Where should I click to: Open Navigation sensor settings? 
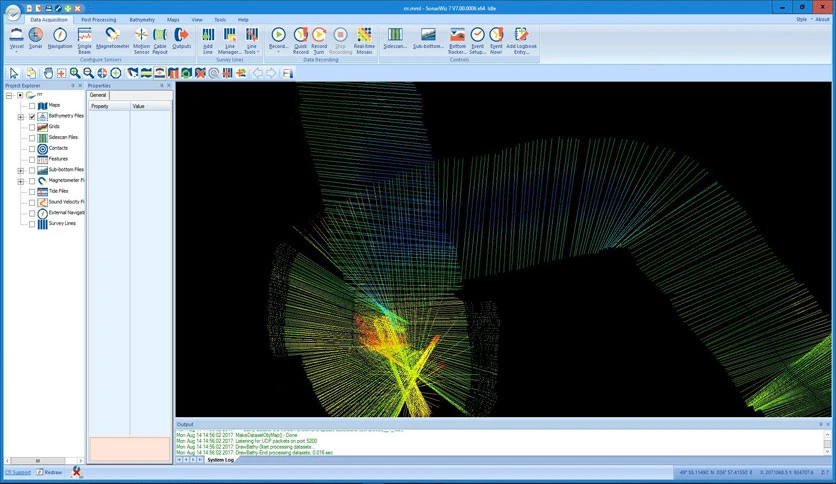coord(60,38)
